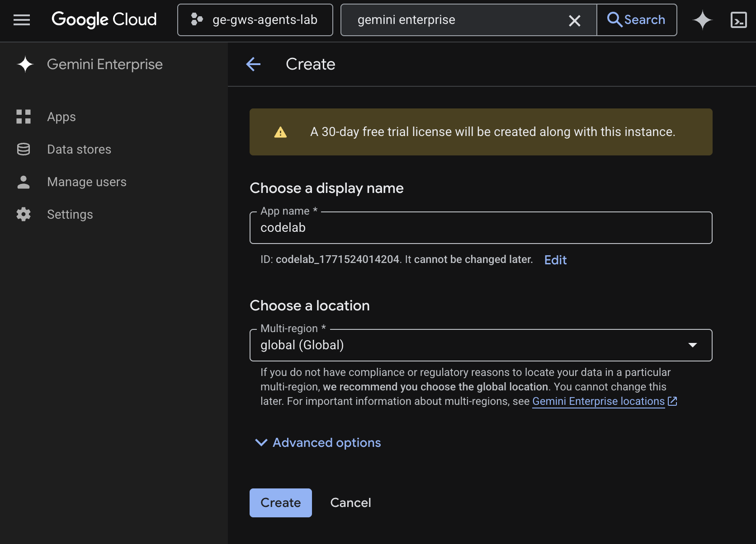This screenshot has height=544, width=756.
Task: Click the Search button
Action: 637,20
